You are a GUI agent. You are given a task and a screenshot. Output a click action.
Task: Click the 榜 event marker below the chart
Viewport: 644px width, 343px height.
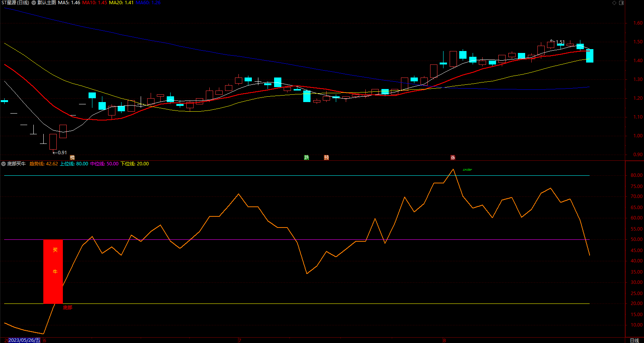tap(72, 158)
